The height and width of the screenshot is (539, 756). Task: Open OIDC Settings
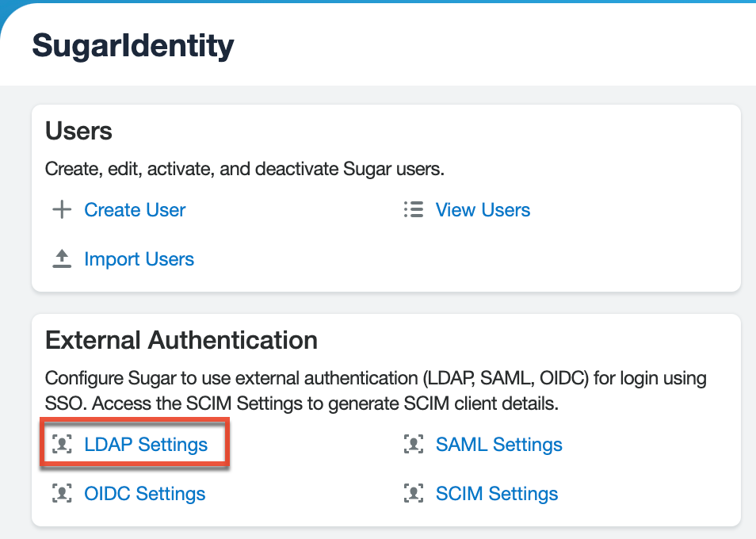(144, 493)
